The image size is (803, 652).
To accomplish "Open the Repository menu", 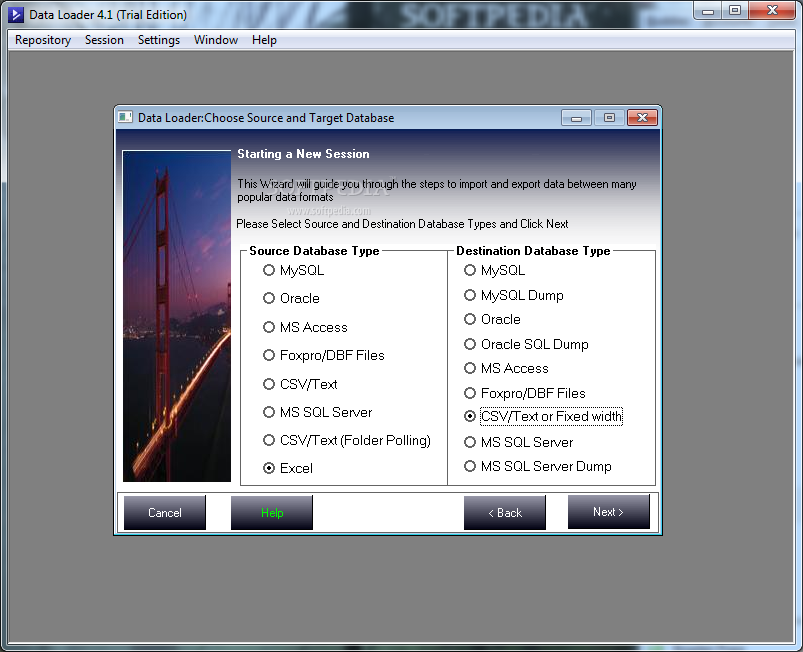I will [x=43, y=40].
